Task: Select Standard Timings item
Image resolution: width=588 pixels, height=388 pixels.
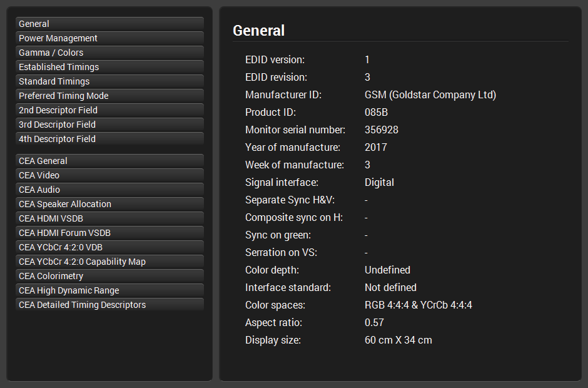Action: pyautogui.click(x=109, y=81)
